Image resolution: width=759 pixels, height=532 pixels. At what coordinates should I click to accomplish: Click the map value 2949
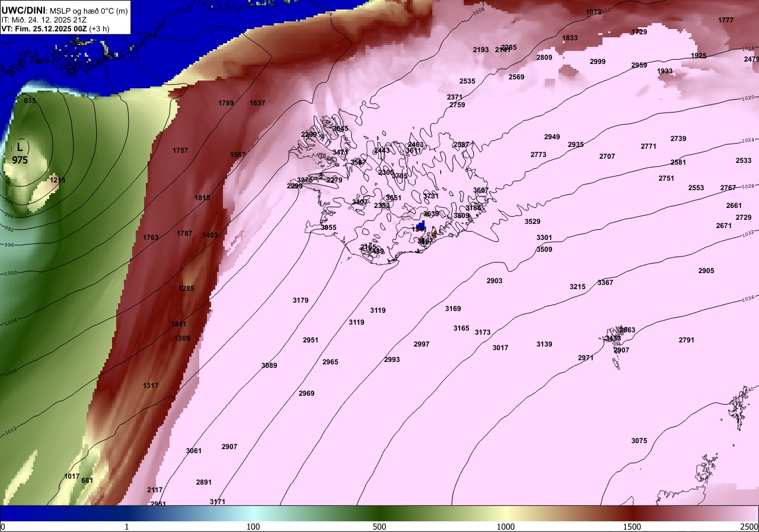point(552,137)
